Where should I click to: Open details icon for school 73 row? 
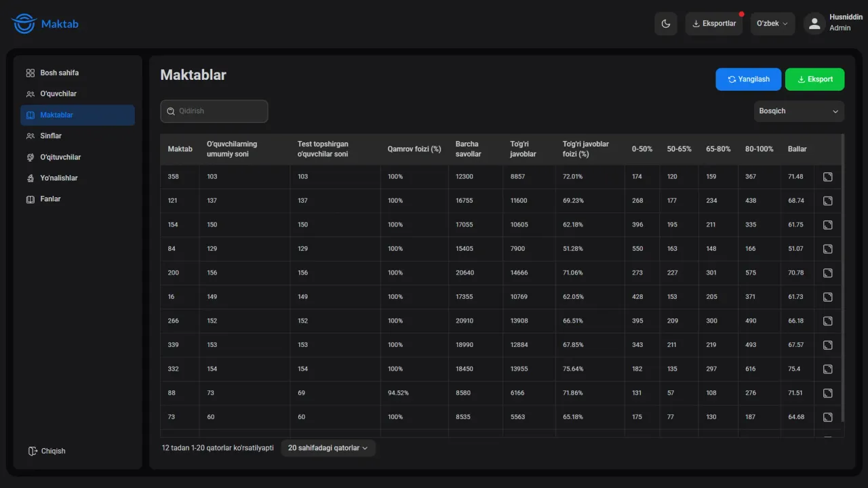[x=827, y=418]
